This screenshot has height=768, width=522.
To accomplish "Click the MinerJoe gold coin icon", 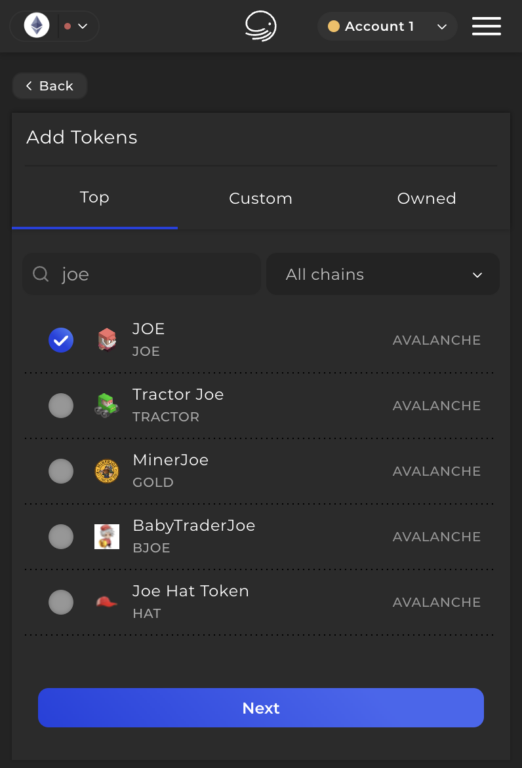I will pyautogui.click(x=107, y=471).
